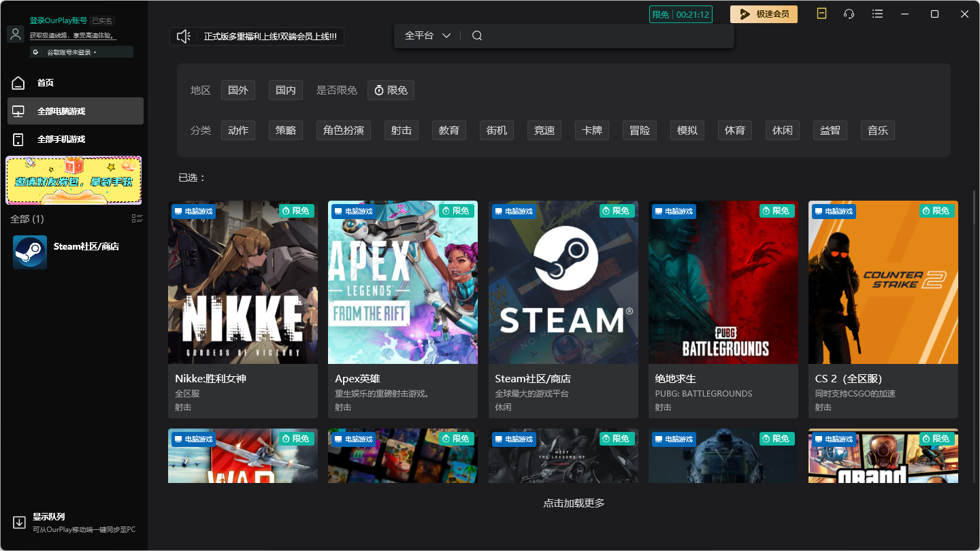Viewport: 980px width, 551px height.
Task: Filter category by 射击
Action: pyautogui.click(x=402, y=131)
